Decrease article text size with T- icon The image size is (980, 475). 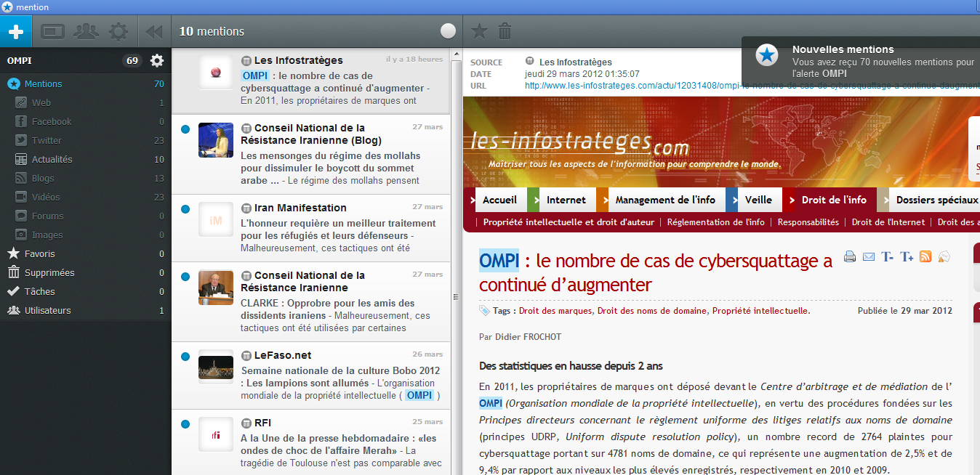888,256
